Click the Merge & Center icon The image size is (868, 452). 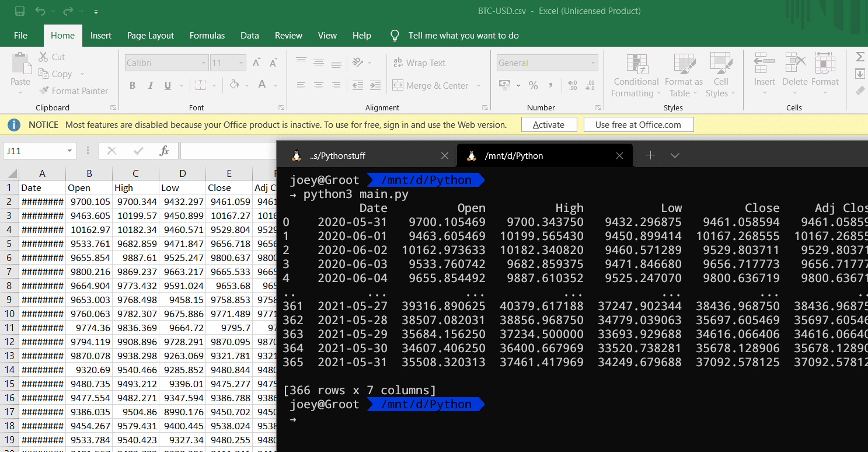pos(398,85)
